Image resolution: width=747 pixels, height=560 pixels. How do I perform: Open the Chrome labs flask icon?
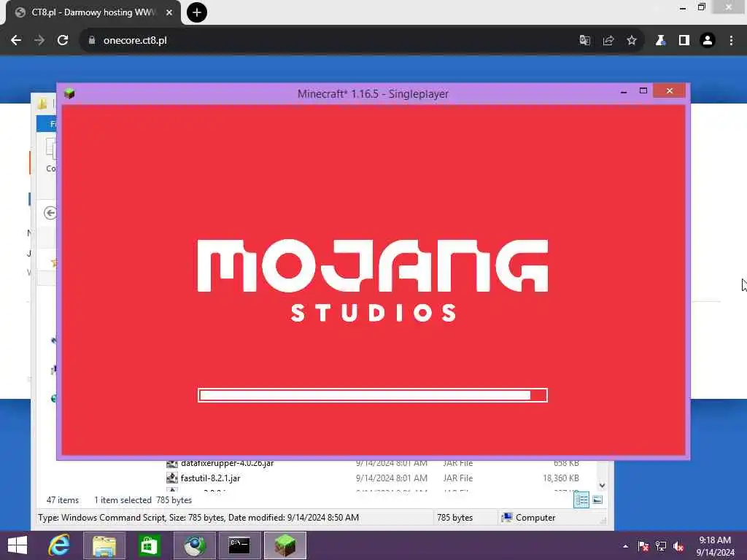click(x=660, y=41)
